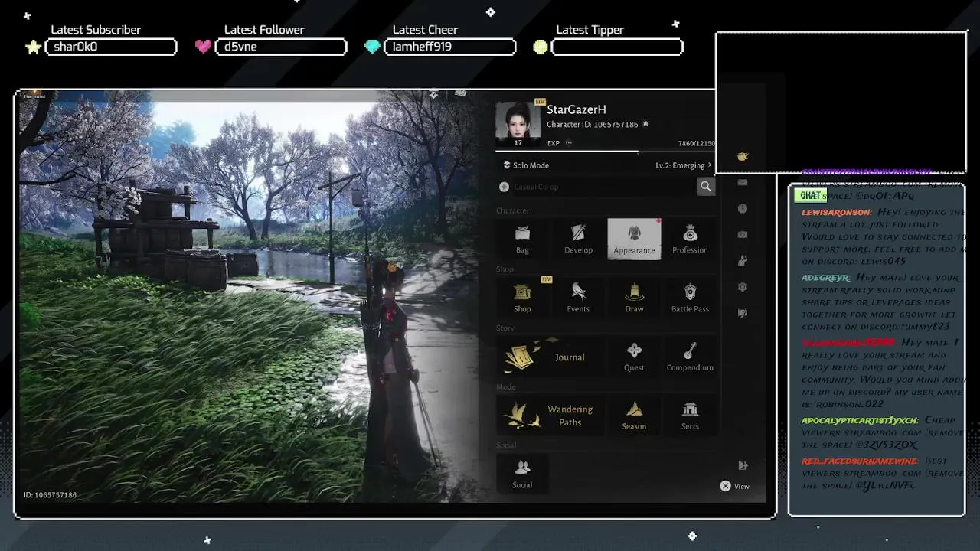The height and width of the screenshot is (551, 980).
Task: Click the exit door icon
Action: 743,465
